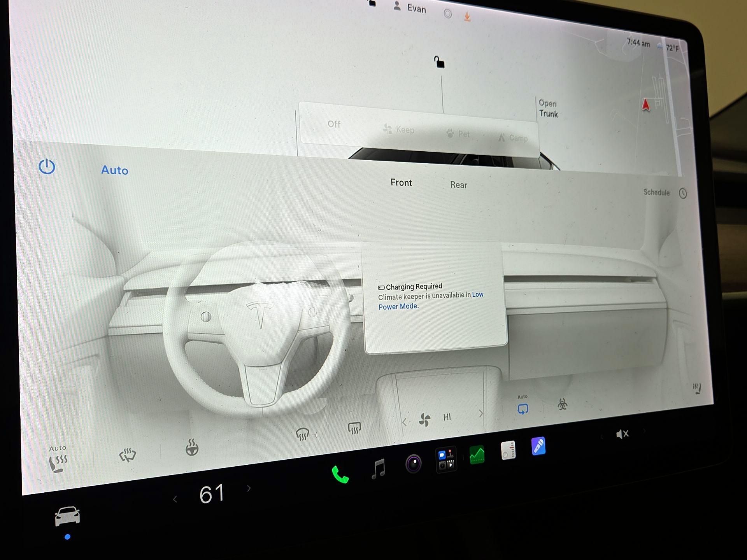This screenshot has height=560, width=747.
Task: Toggle rear window defrost
Action: tap(354, 428)
